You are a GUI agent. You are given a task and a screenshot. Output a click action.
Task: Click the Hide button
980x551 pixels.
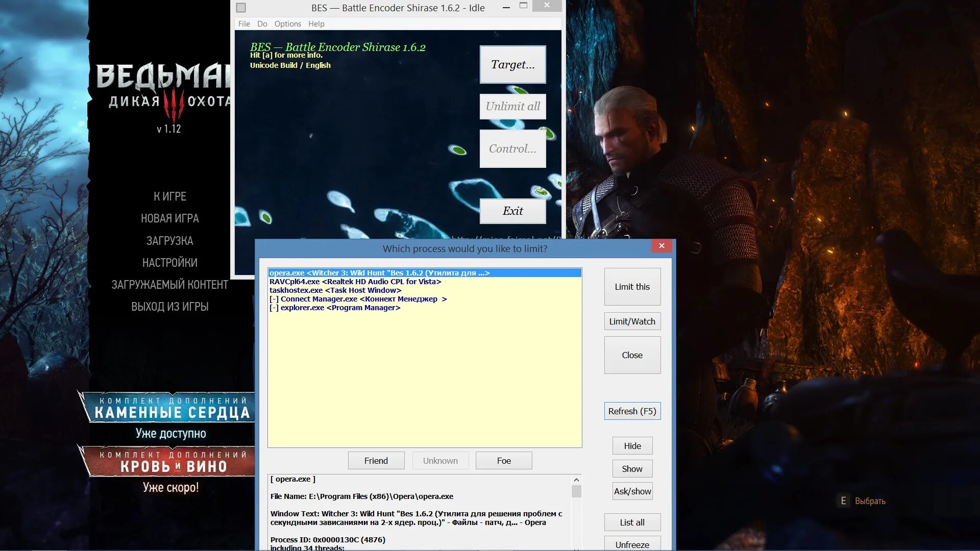[632, 446]
